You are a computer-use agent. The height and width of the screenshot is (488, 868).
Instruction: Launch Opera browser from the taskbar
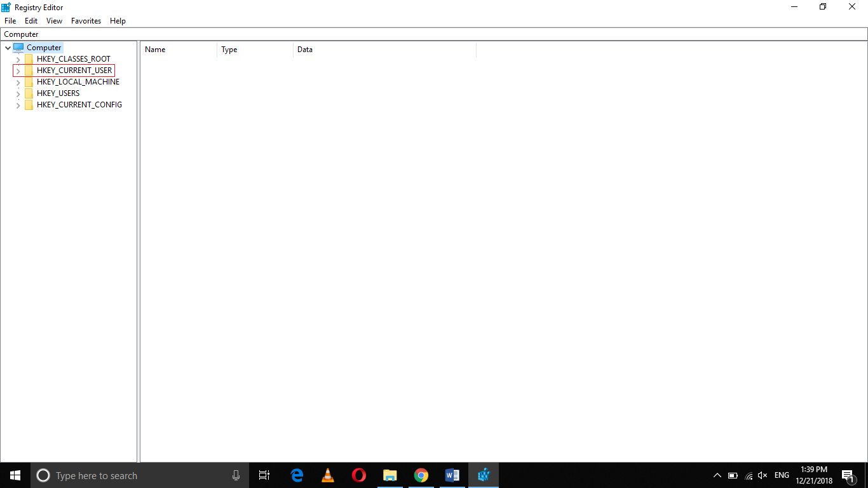click(358, 475)
